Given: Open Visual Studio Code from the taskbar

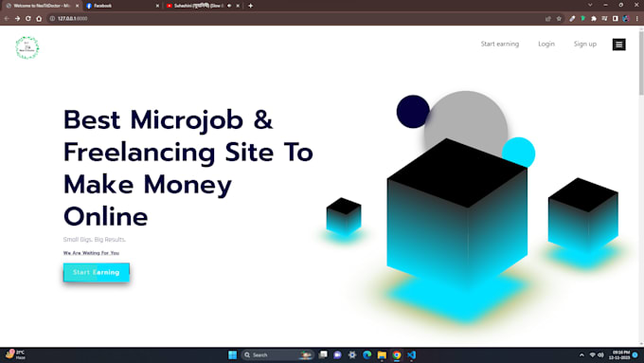Looking at the screenshot, I should coord(412,354).
